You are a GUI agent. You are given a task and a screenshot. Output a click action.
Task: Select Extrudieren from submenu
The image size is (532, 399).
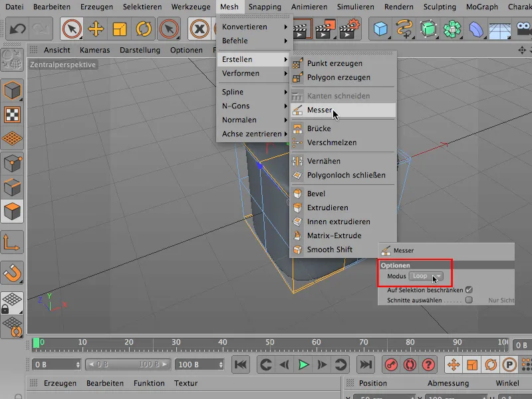click(x=342, y=207)
